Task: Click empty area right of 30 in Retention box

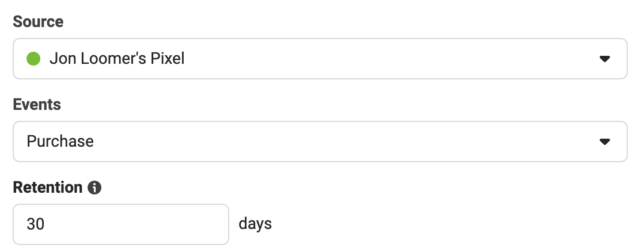Action: [x=144, y=224]
